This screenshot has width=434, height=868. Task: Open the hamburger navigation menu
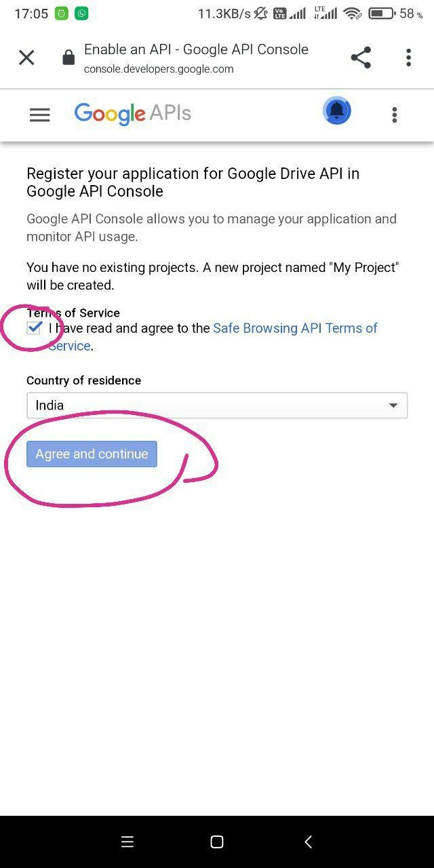pos(40,115)
